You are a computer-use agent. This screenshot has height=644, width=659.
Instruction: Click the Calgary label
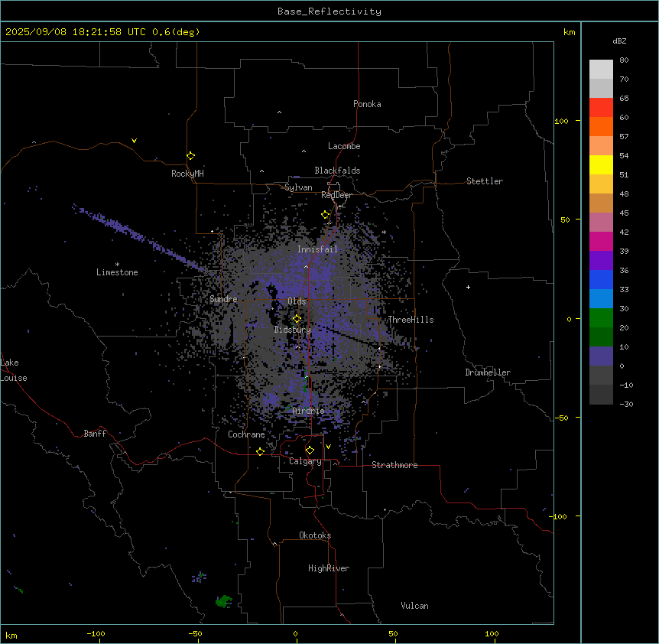point(305,461)
